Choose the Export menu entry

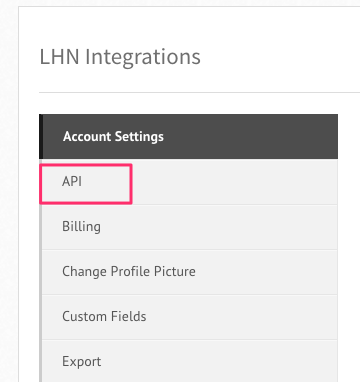[x=188, y=361]
